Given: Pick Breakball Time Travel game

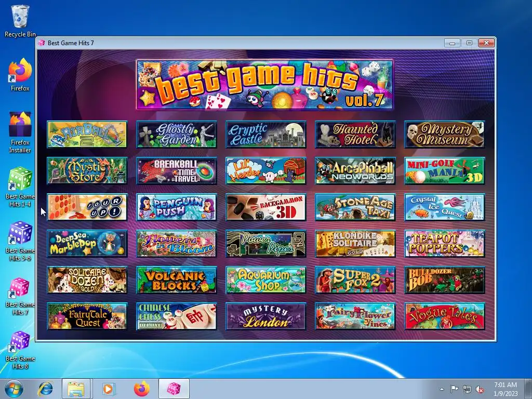Looking at the screenshot, I should 177,170.
